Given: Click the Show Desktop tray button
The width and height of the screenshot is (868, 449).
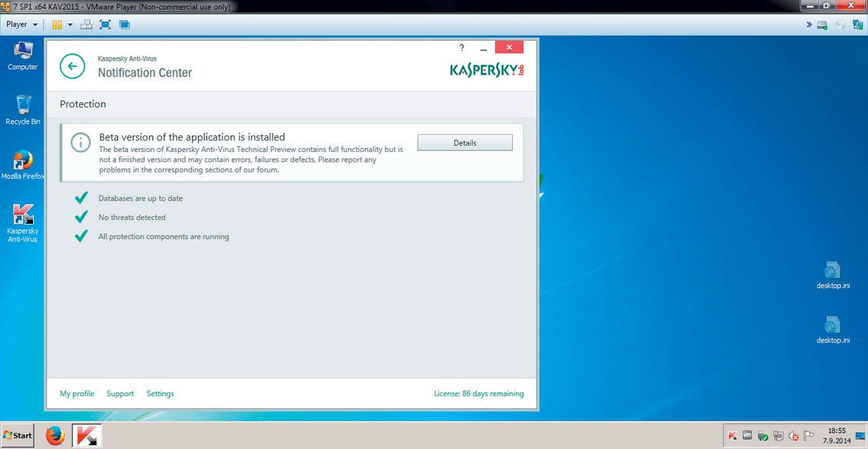Looking at the screenshot, I should (x=860, y=436).
